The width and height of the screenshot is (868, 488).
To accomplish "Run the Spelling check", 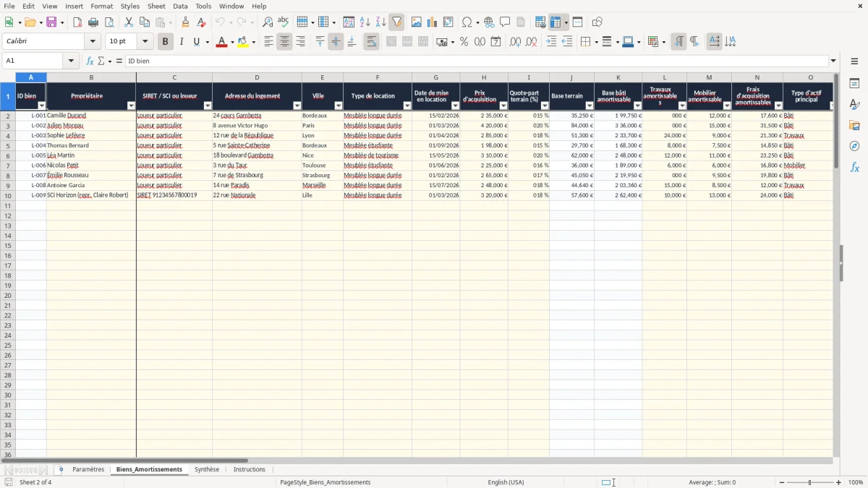I will click(x=284, y=22).
